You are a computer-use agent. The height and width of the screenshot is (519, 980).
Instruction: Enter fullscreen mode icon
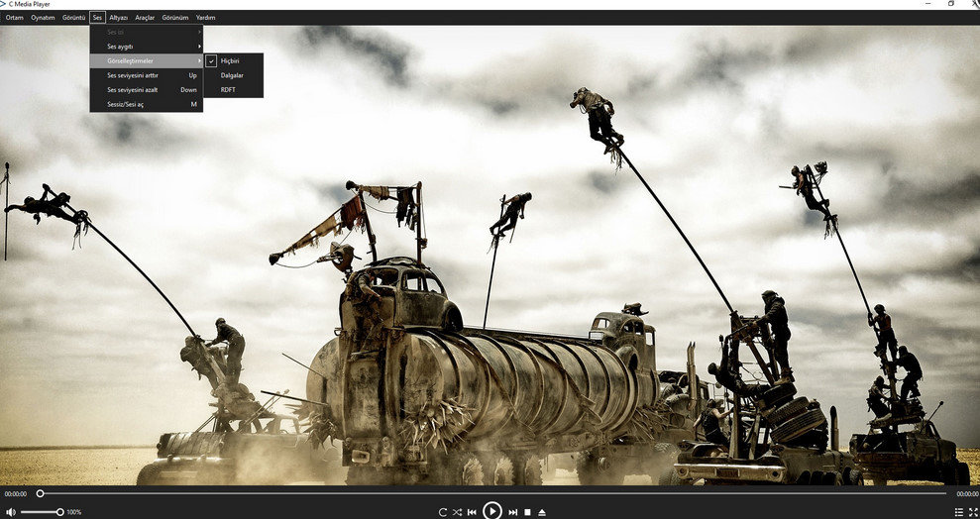[972, 512]
